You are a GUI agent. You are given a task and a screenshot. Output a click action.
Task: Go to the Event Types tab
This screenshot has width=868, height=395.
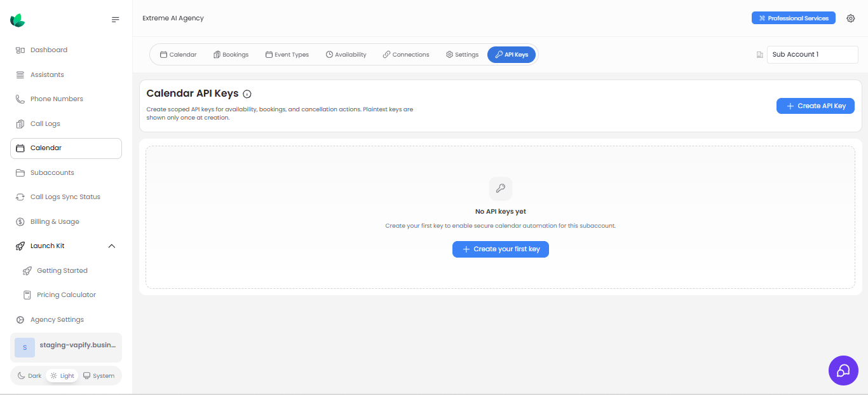pos(287,55)
